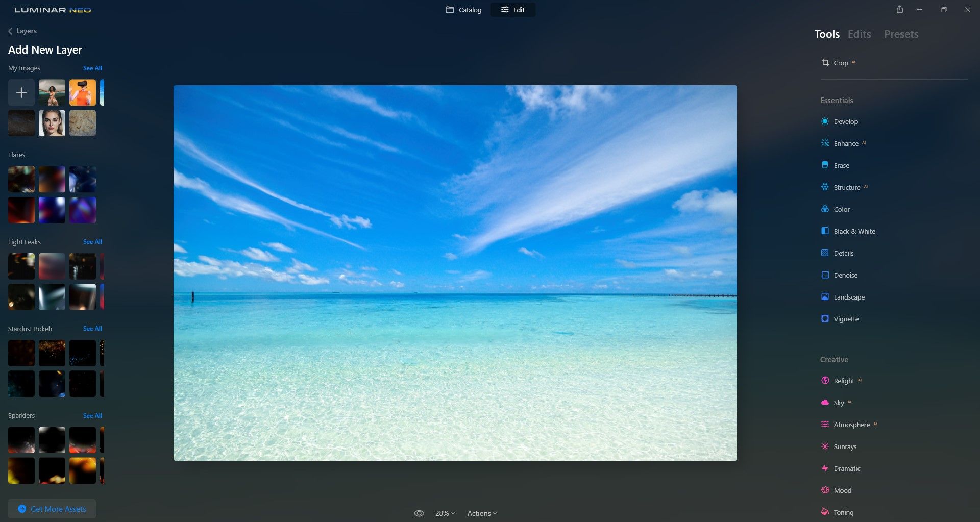980x522 pixels.
Task: Open the Toning tool icon
Action: [825, 512]
